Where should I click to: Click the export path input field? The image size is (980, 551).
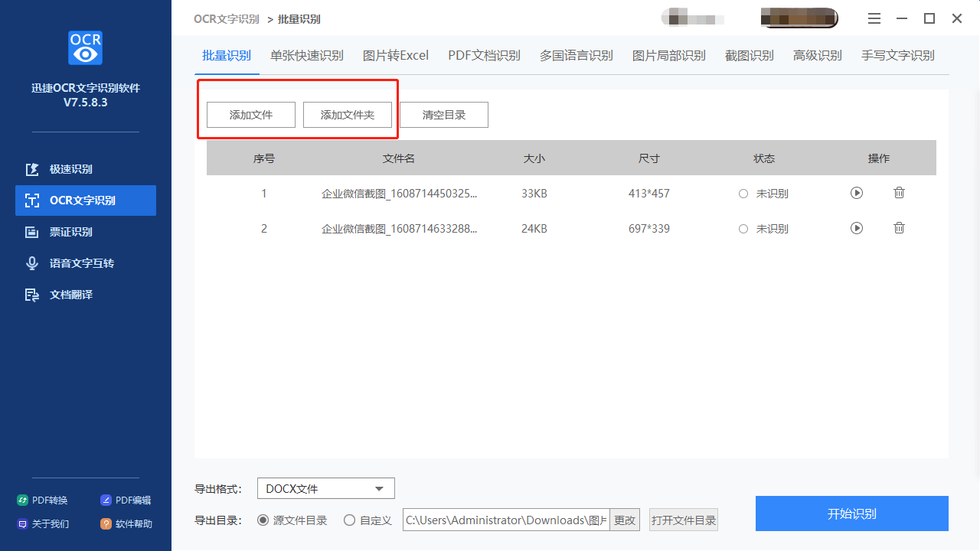tap(506, 520)
